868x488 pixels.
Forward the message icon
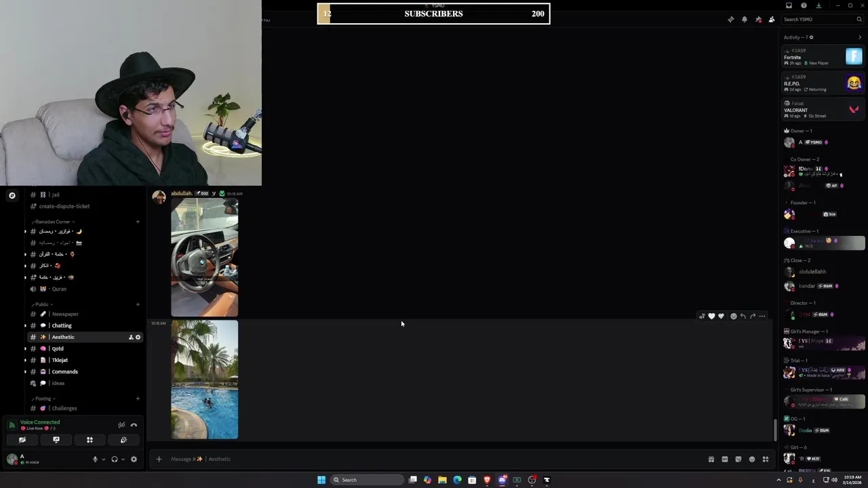point(753,316)
